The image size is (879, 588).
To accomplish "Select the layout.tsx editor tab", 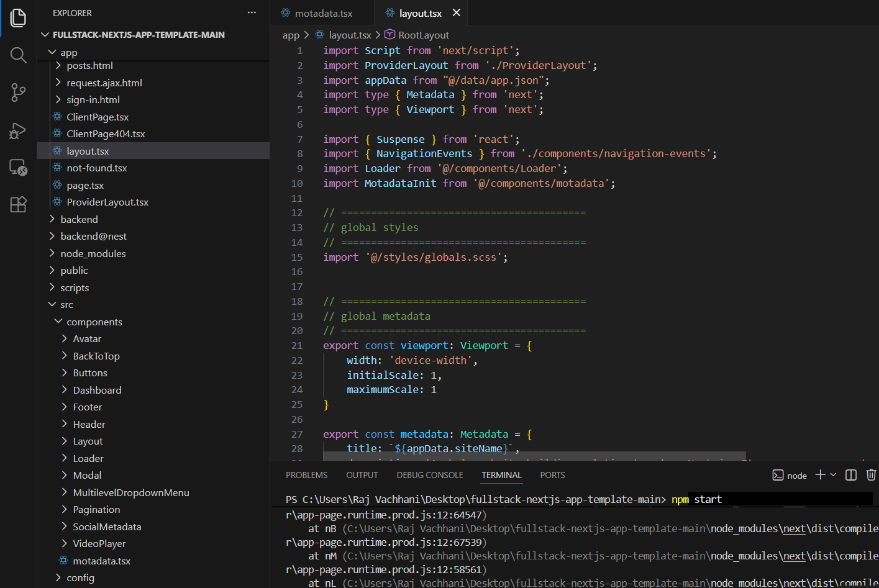I will point(421,13).
